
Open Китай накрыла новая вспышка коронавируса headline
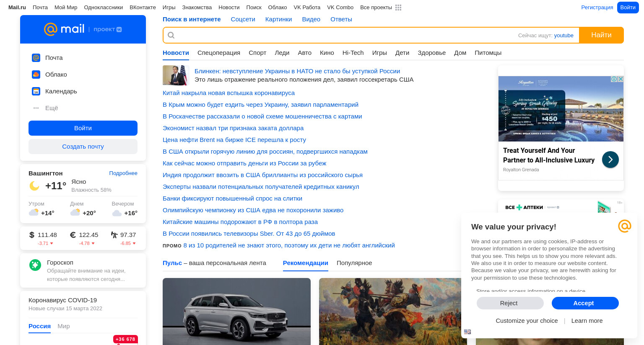(x=229, y=93)
